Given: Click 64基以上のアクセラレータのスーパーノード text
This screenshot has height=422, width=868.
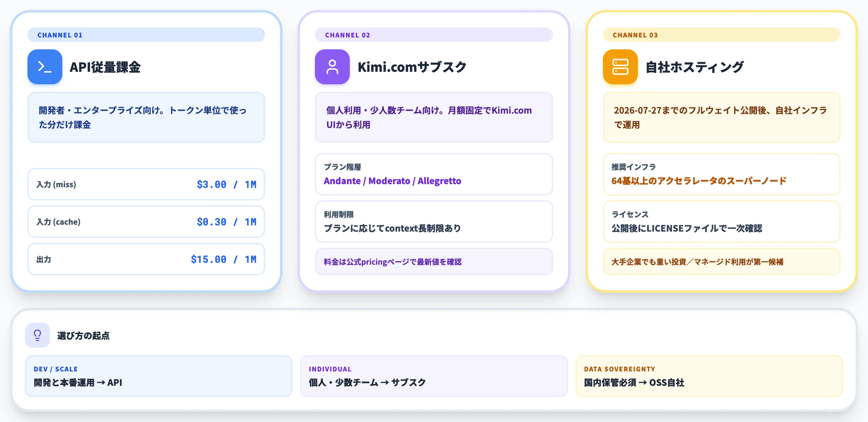Looking at the screenshot, I should point(699,181).
